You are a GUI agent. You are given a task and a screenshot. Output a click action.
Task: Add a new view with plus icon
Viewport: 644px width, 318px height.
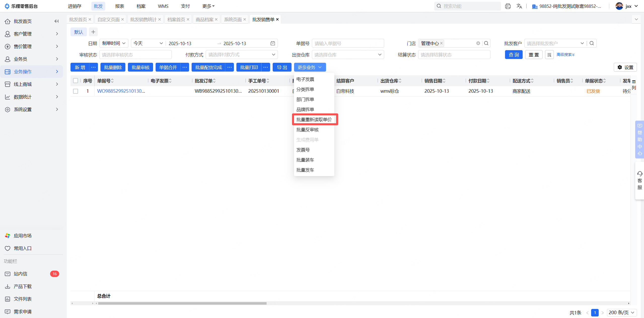(x=93, y=32)
